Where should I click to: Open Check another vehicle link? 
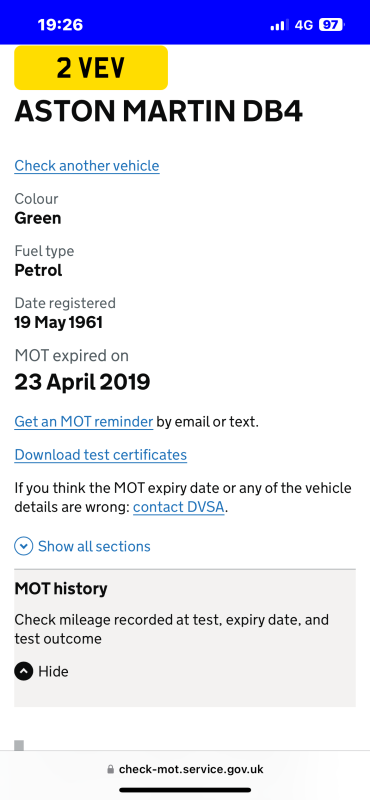pyautogui.click(x=87, y=166)
